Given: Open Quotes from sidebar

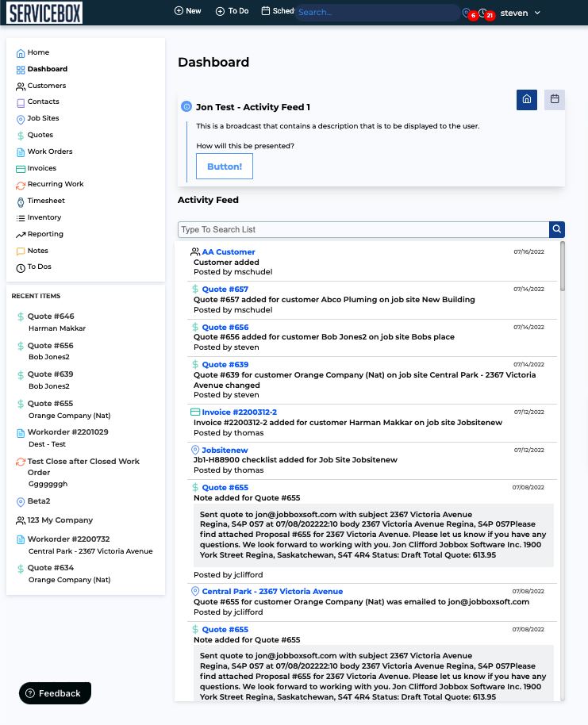Looking at the screenshot, I should (40, 135).
